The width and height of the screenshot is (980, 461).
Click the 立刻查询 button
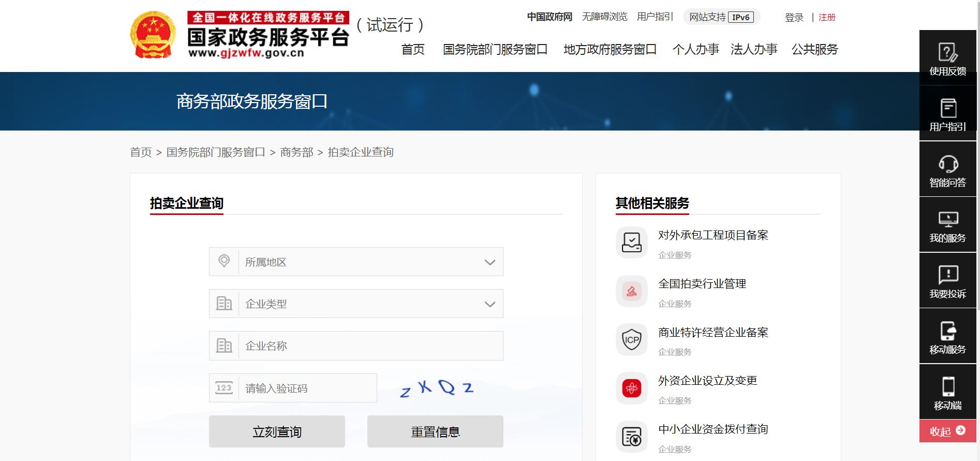click(x=277, y=431)
